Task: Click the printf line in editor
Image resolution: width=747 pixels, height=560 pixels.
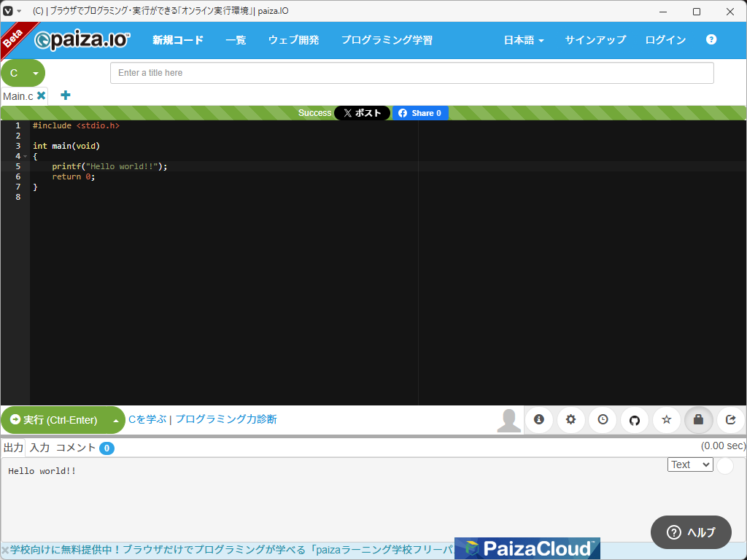Action: point(109,166)
